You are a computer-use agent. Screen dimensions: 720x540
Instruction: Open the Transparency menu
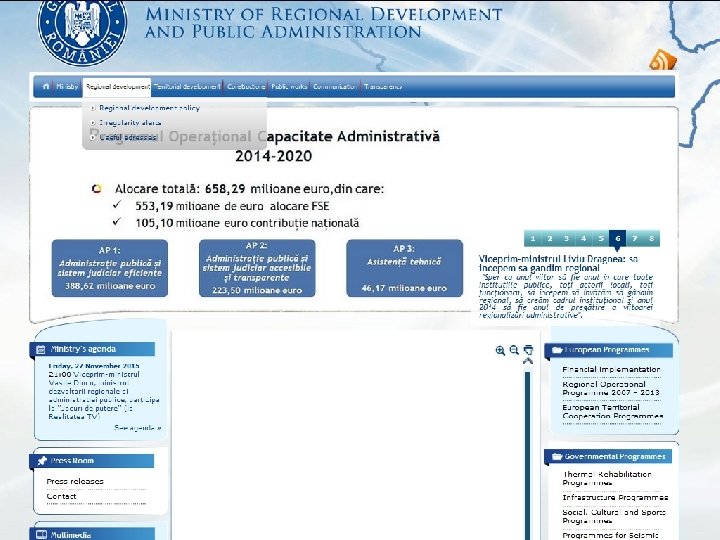(x=383, y=86)
